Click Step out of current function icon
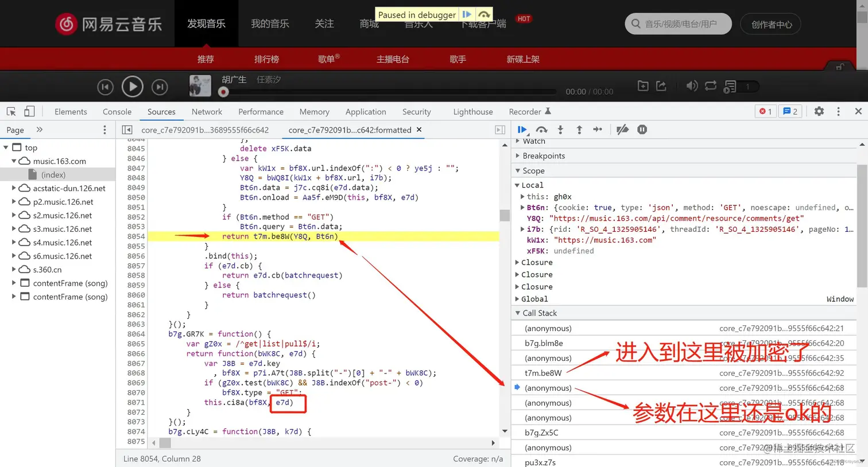Screen dimensions: 868x467 579,130
